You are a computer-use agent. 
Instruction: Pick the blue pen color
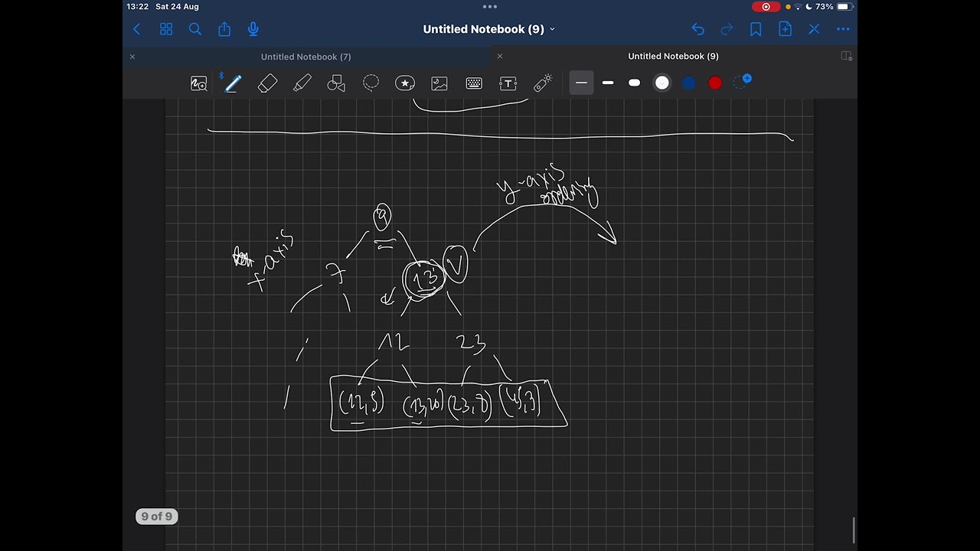pyautogui.click(x=688, y=83)
